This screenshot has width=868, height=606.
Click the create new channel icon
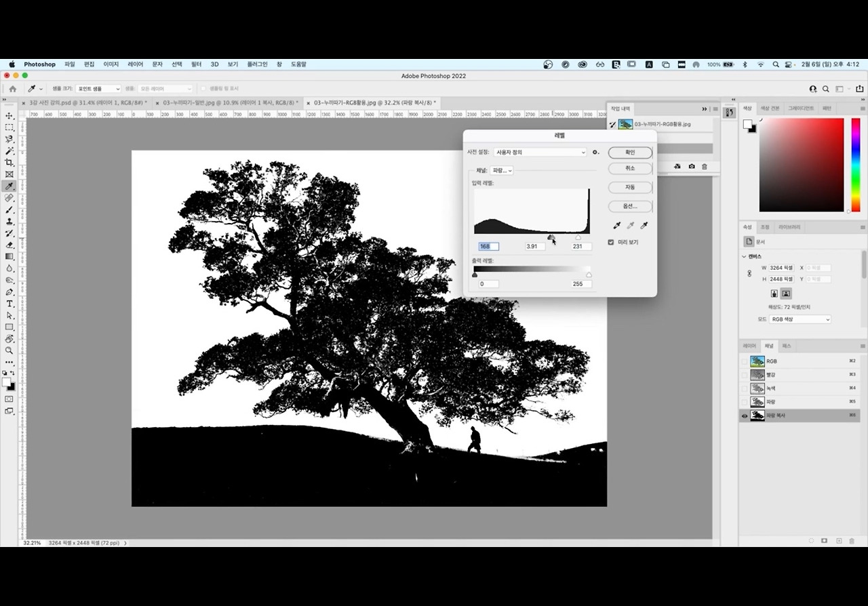coord(839,541)
